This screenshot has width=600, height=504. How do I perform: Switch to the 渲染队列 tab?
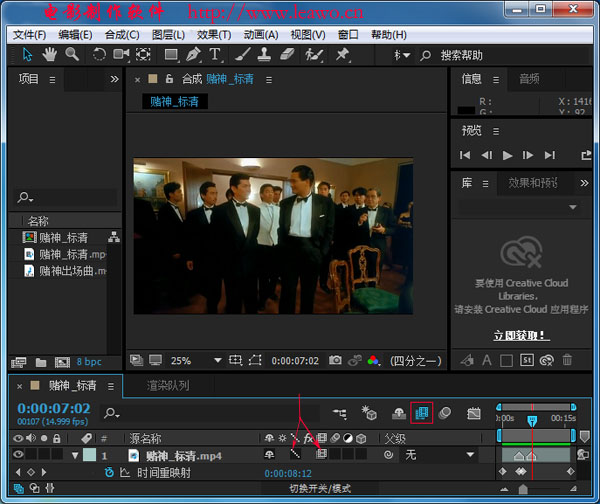point(168,386)
